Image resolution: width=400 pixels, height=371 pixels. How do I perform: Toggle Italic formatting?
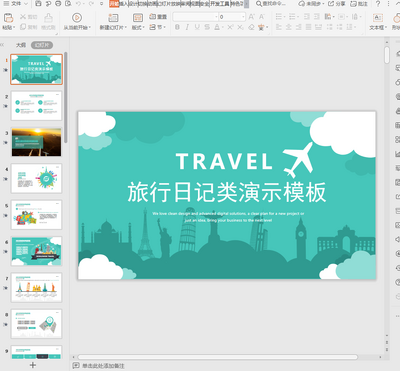click(x=187, y=27)
